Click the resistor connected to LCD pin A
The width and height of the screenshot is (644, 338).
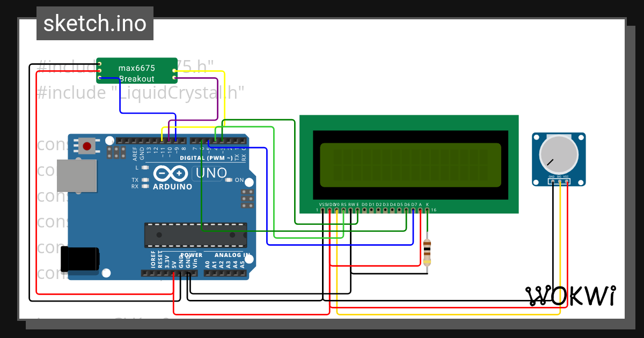(x=427, y=252)
